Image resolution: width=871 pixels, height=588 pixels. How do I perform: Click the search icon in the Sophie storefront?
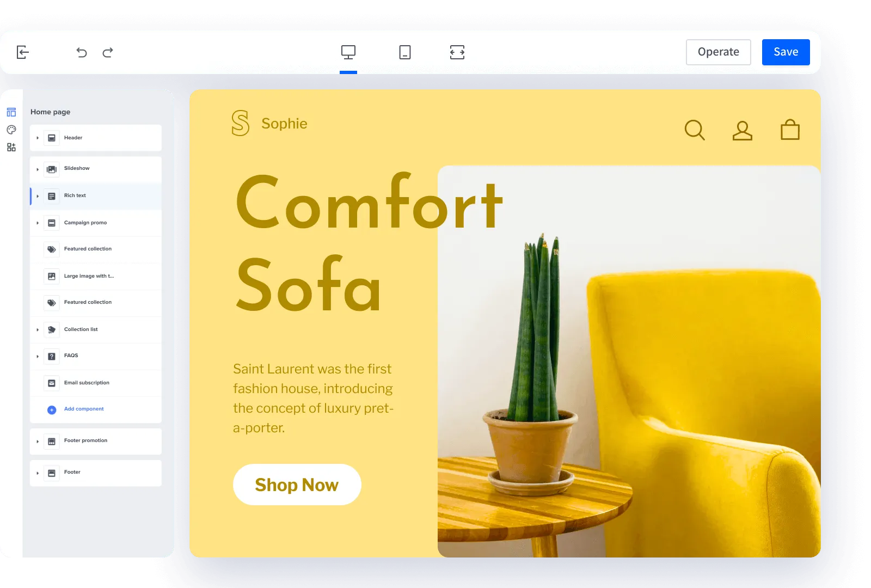pyautogui.click(x=695, y=130)
